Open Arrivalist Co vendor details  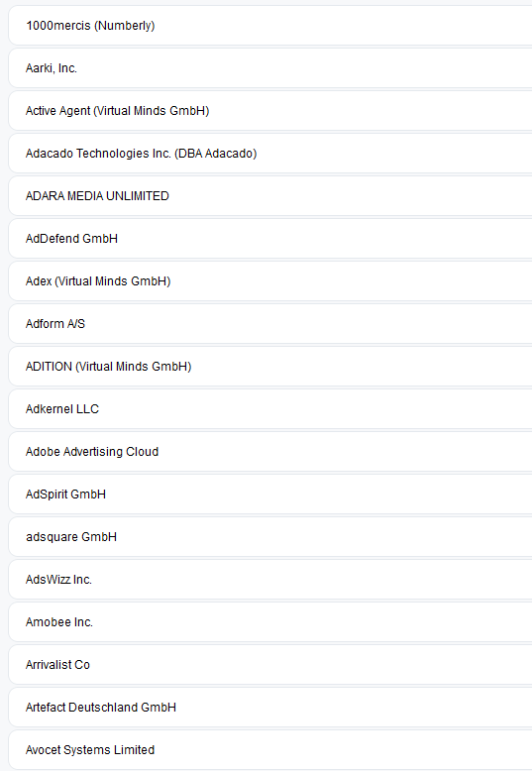(270, 665)
